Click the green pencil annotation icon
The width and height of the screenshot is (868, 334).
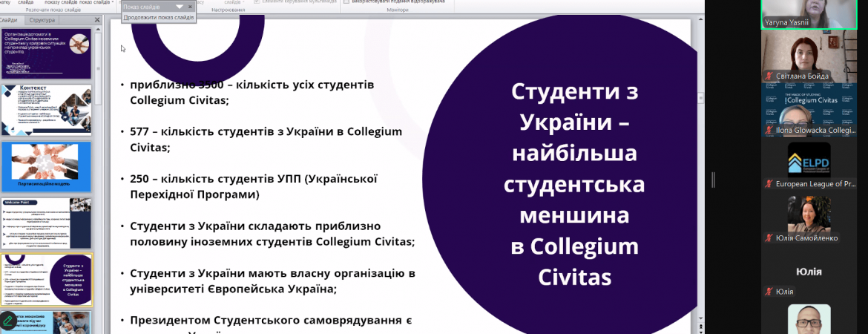(7, 321)
